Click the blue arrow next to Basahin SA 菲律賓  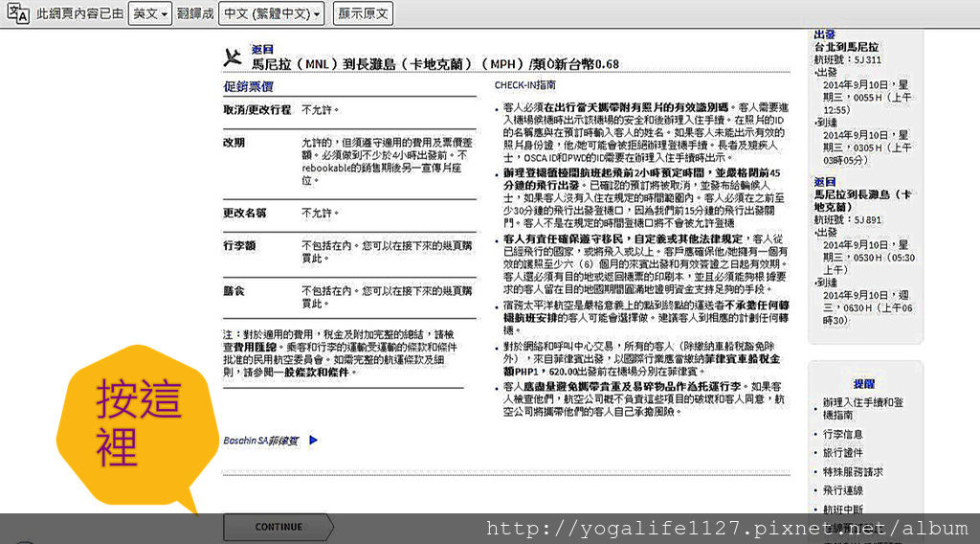(x=314, y=441)
